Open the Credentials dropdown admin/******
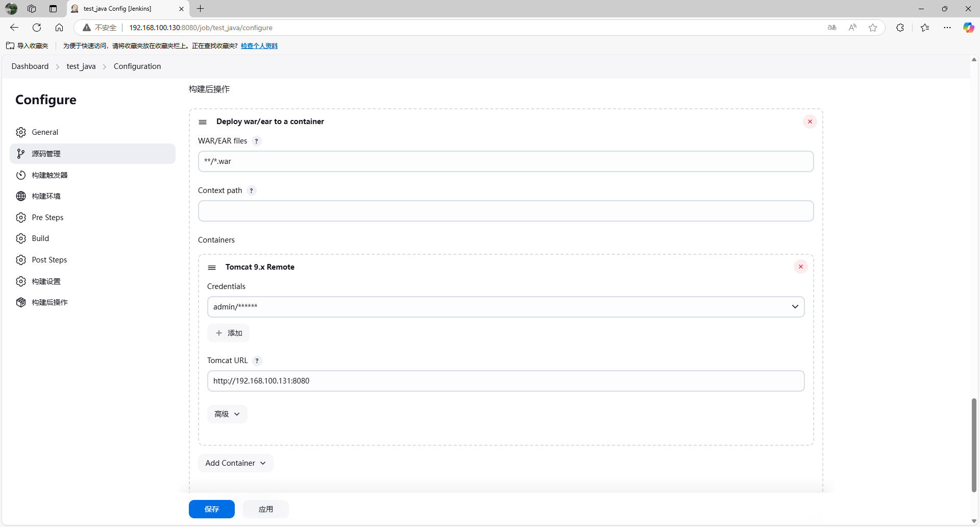Image resolution: width=980 pixels, height=527 pixels. point(505,307)
